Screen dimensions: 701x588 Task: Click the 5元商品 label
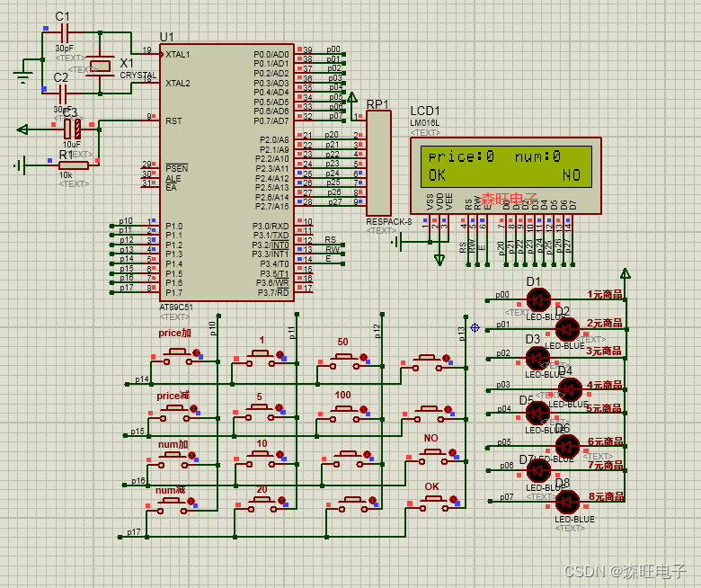[x=604, y=408]
